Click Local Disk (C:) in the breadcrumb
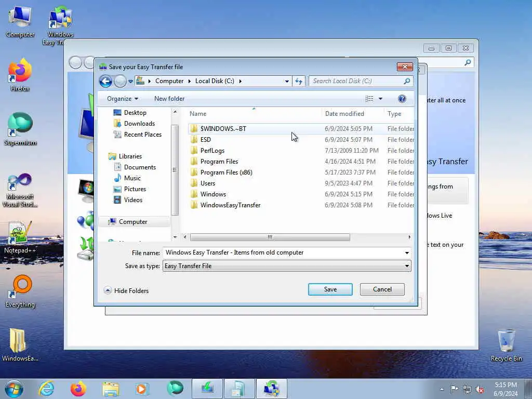Image resolution: width=532 pixels, height=399 pixels. (x=215, y=81)
